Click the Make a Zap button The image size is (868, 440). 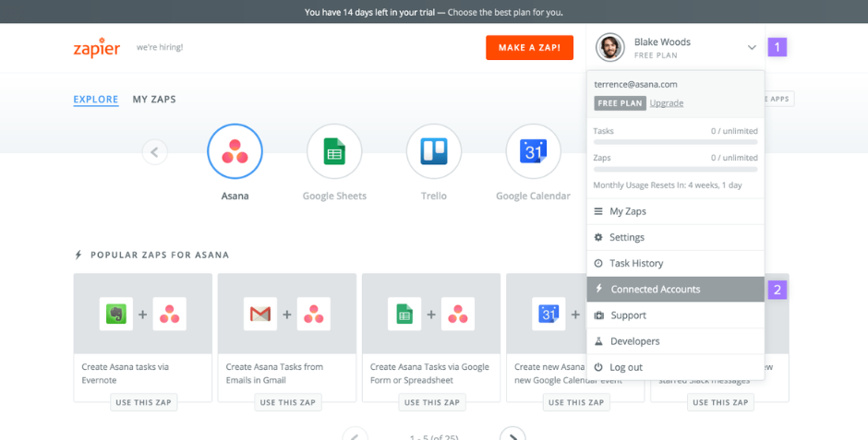click(x=530, y=48)
